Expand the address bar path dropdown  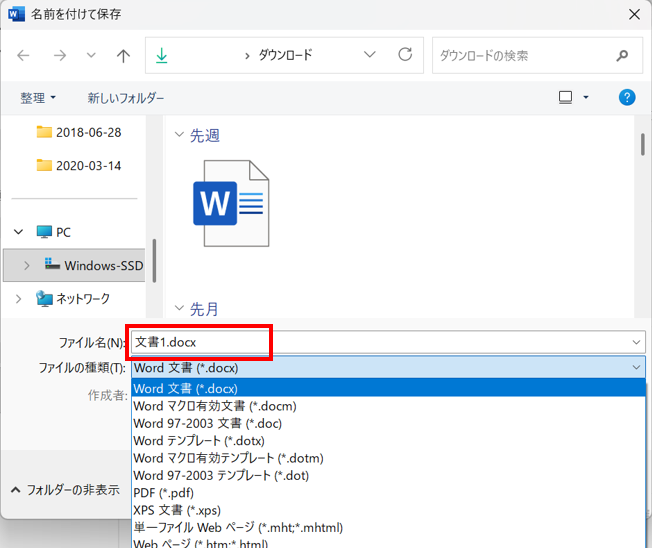[x=370, y=55]
